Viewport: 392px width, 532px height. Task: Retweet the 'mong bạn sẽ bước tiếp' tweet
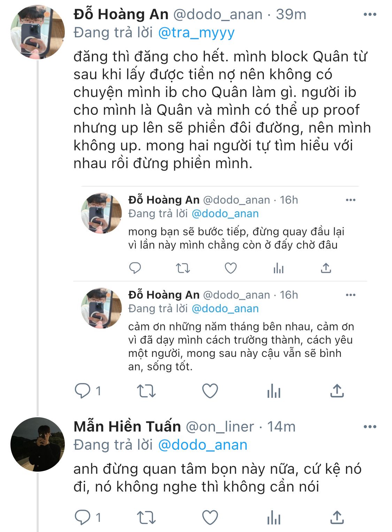click(183, 268)
